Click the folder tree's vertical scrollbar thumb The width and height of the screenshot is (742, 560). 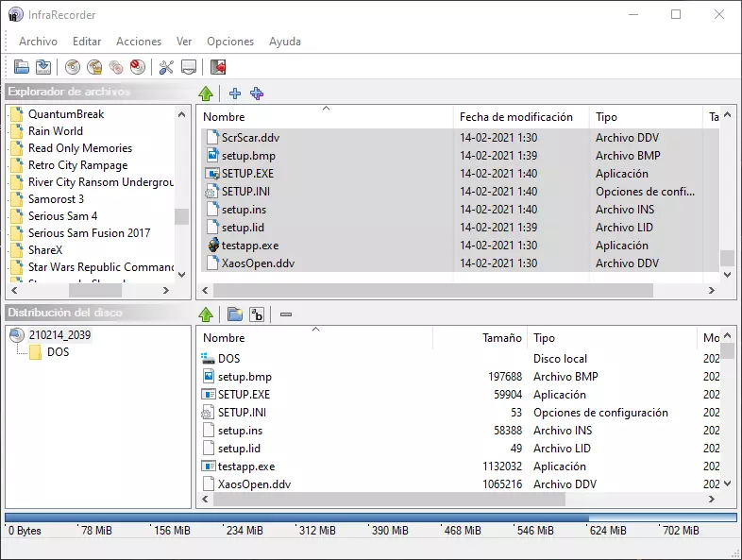pos(181,216)
